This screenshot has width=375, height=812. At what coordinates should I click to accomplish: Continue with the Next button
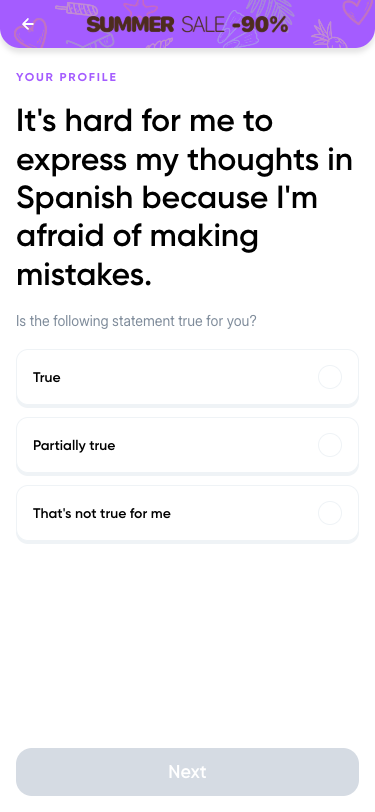tap(188, 772)
